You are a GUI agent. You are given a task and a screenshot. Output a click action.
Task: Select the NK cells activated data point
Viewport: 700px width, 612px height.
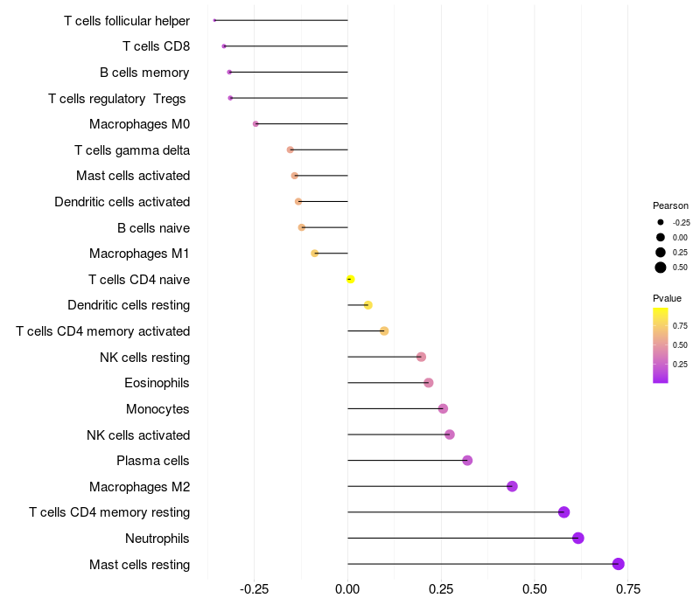tap(450, 435)
